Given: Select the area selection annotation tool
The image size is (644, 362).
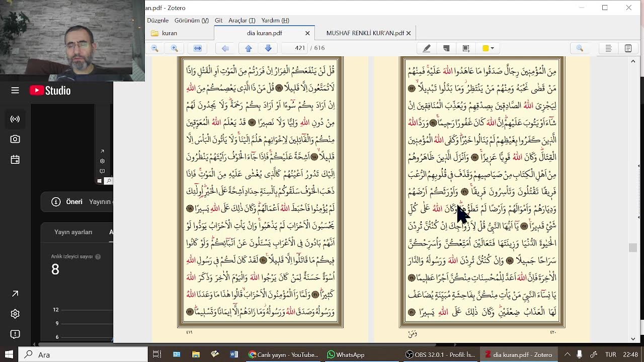Looking at the screenshot, I should (466, 48).
